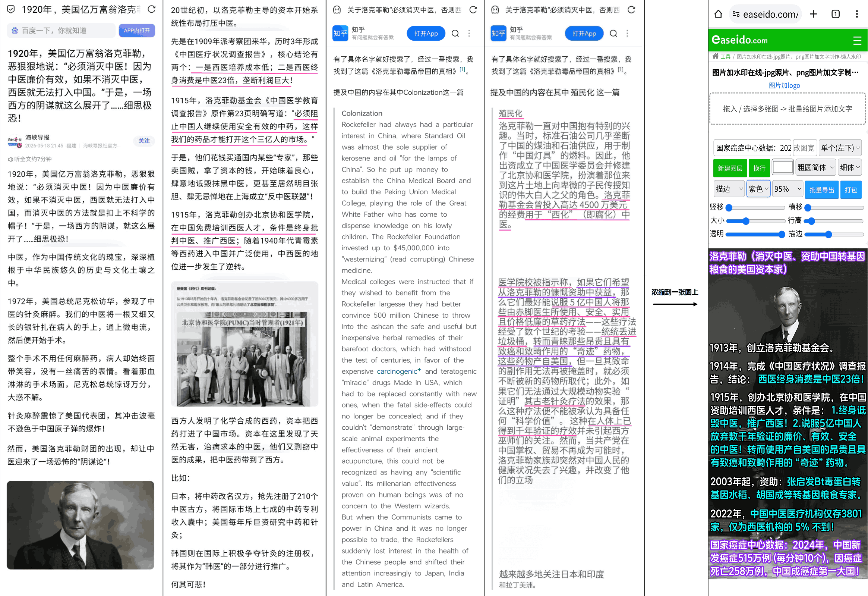Screen dimensions: 868x596
Task: Click the easeido watermark preview image of Rockefeller
Action: click(788, 414)
